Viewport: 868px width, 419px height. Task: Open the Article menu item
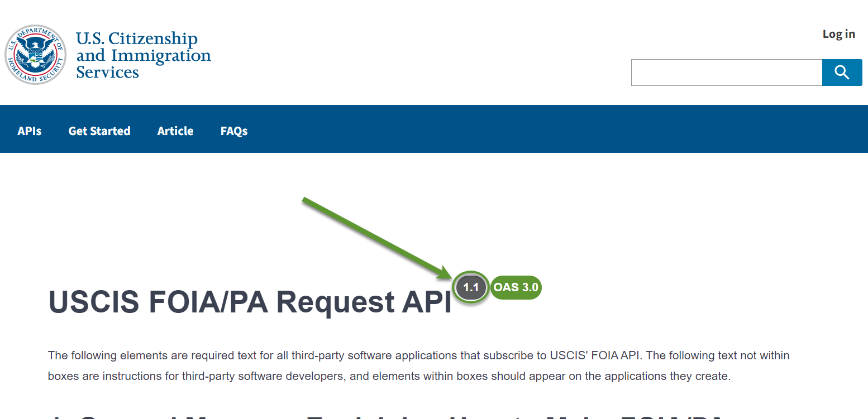tap(175, 131)
